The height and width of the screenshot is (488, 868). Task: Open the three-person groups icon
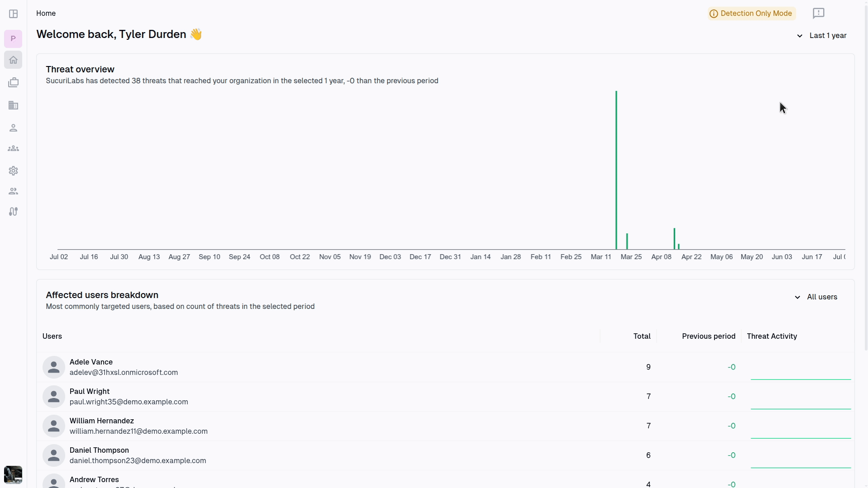[13, 148]
